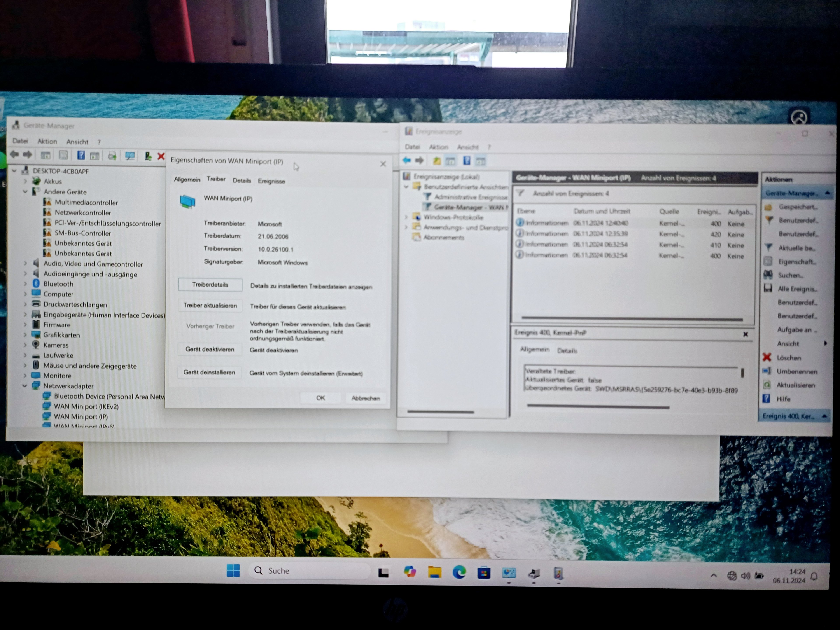Viewport: 840px width, 630px height.
Task: Expand the Grafikkarten device category
Action: pyautogui.click(x=25, y=335)
